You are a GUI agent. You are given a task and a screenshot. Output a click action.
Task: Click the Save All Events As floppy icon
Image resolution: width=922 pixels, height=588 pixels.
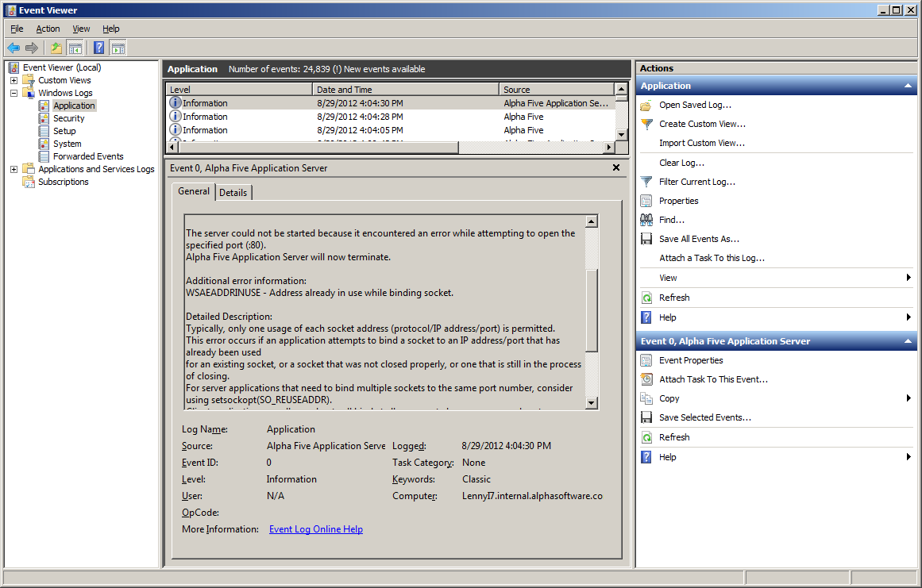[646, 239]
